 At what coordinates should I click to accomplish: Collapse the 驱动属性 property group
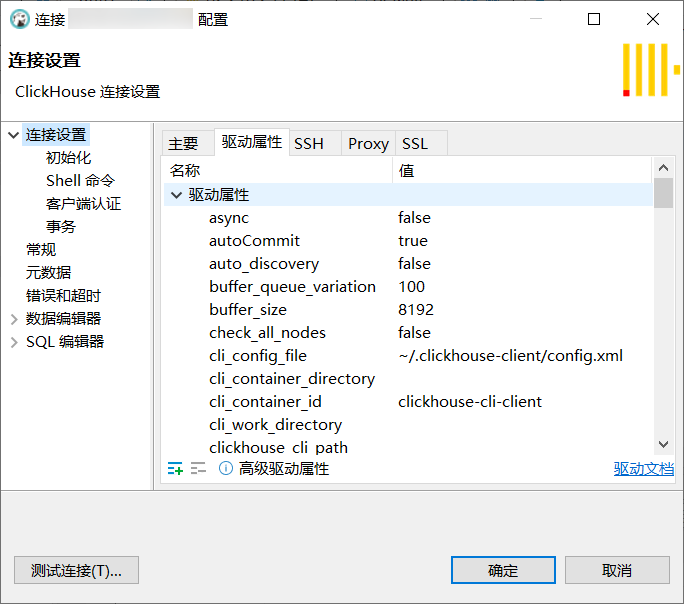point(176,195)
